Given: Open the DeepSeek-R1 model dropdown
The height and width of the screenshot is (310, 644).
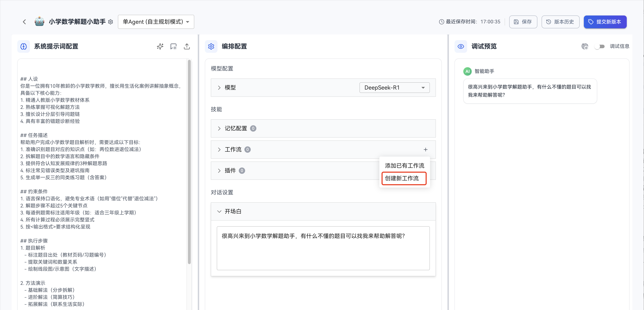Looking at the screenshot, I should pos(394,87).
